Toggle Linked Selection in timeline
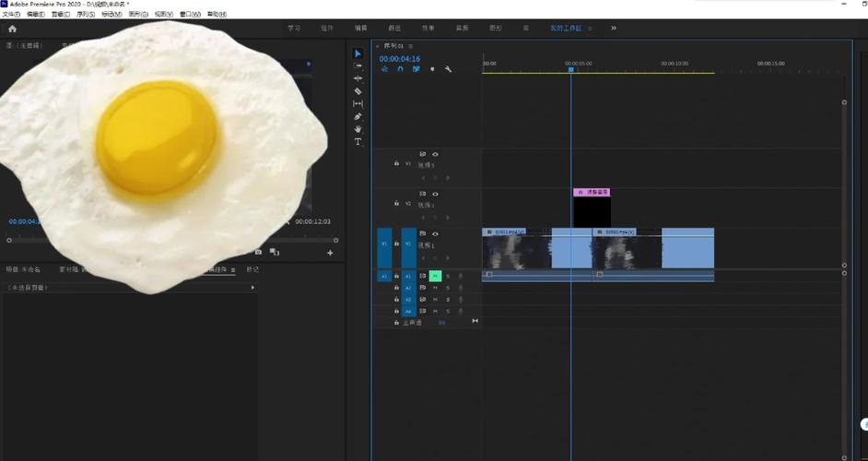 (x=416, y=69)
